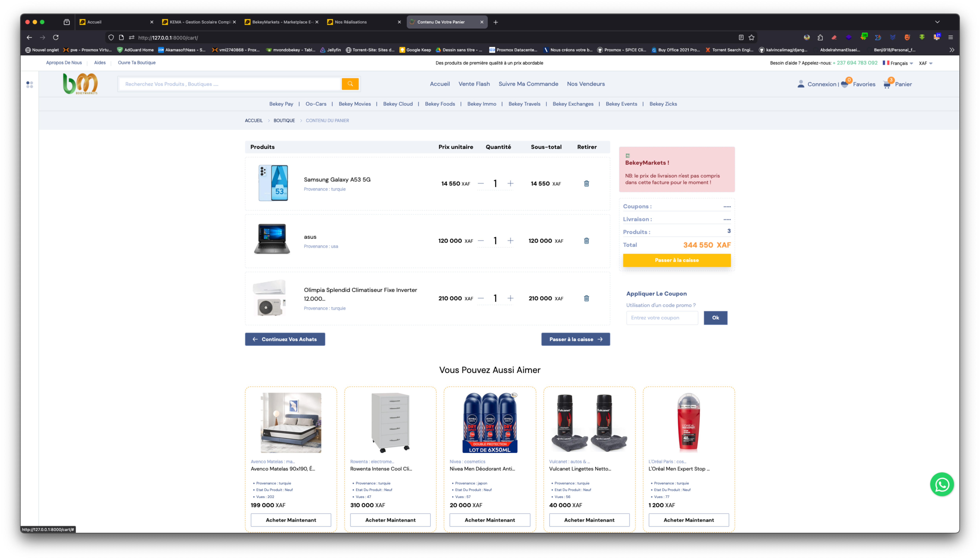The image size is (980, 560).
Task: Click the orange search magnifier button
Action: [350, 84]
